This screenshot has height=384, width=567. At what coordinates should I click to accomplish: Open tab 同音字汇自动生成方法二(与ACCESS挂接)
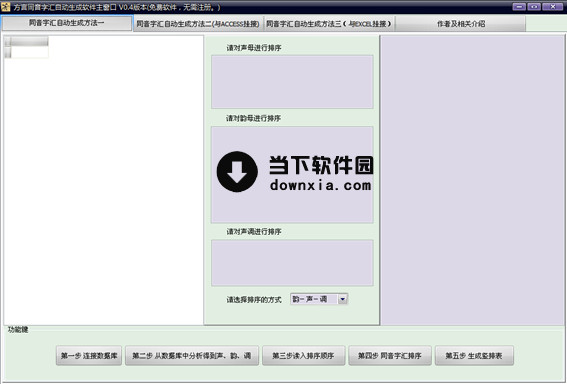tap(198, 24)
